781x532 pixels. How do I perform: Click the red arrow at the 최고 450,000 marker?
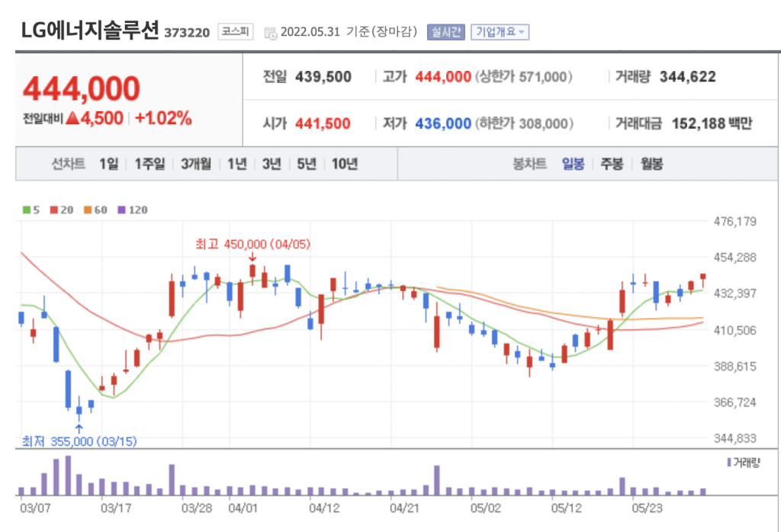tap(252, 258)
